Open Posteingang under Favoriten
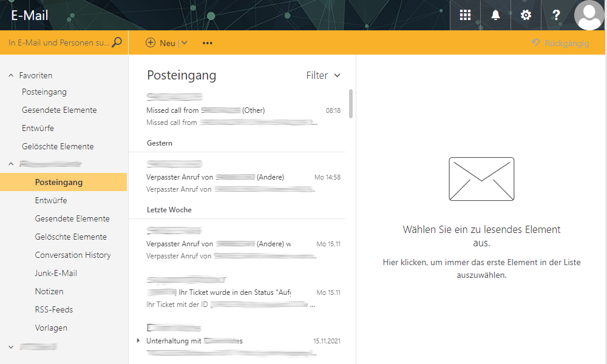 [44, 92]
